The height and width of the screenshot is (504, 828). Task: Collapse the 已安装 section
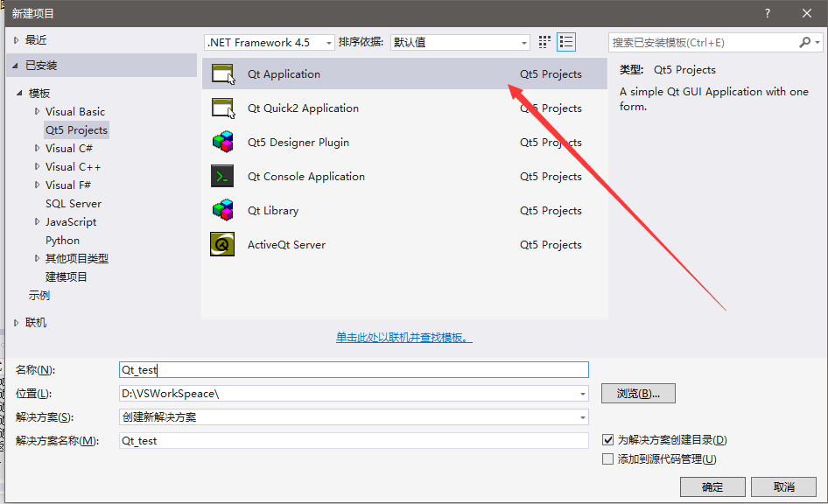pyautogui.click(x=15, y=66)
